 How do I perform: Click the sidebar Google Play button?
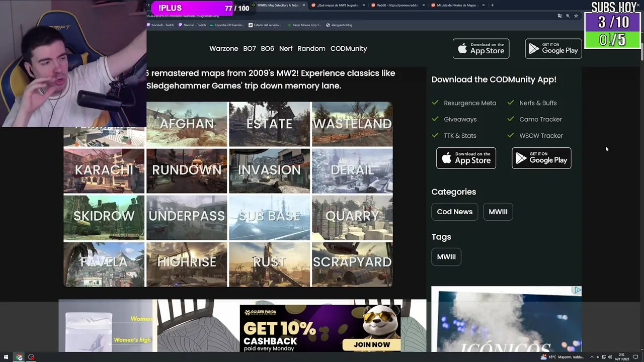click(x=541, y=158)
